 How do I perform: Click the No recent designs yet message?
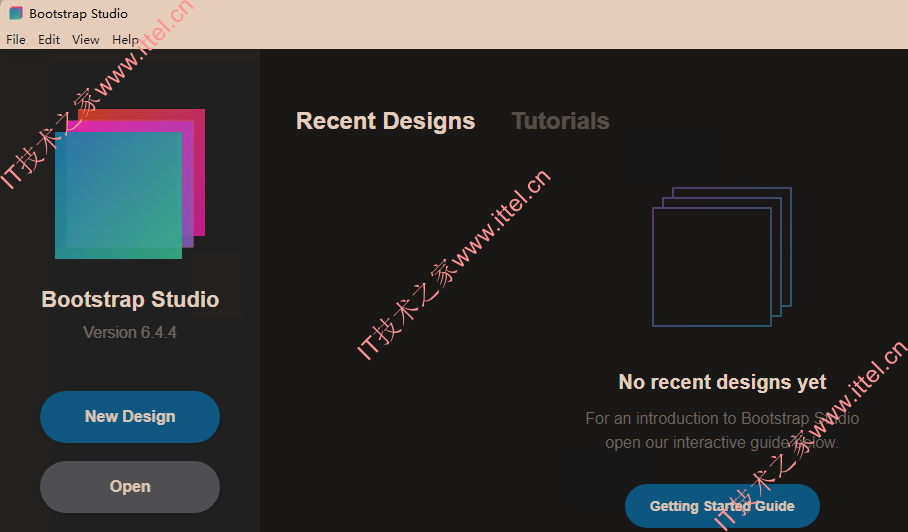[722, 382]
